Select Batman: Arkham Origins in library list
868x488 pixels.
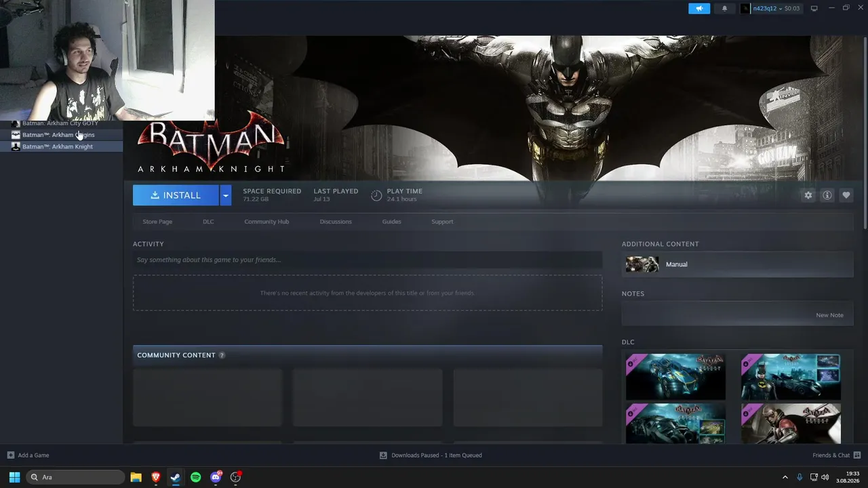(61, 135)
